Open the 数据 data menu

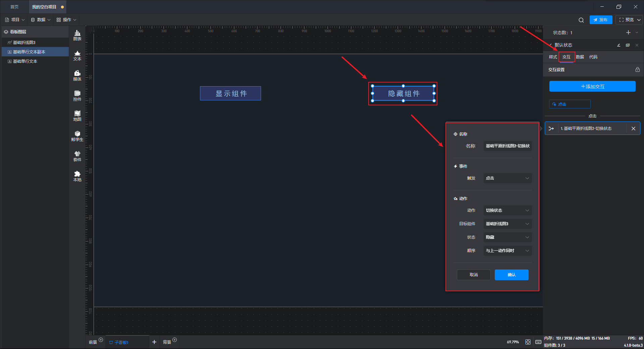click(41, 20)
